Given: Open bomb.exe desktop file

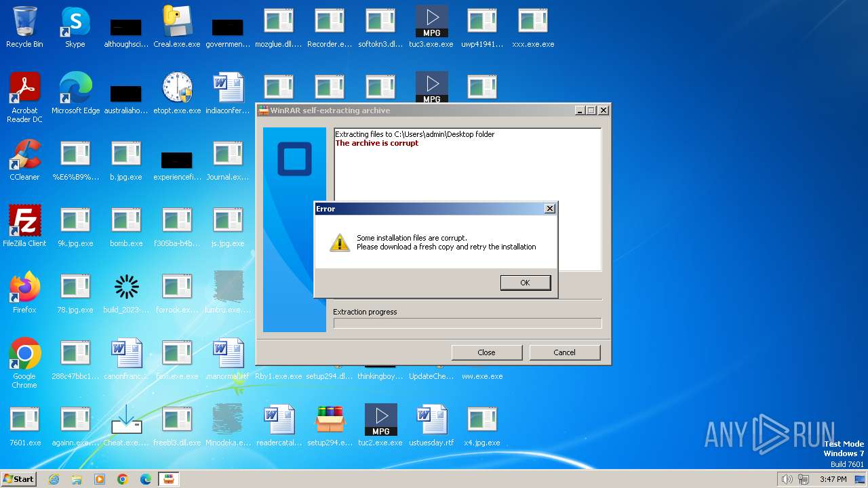Looking at the screenshot, I should [126, 226].
